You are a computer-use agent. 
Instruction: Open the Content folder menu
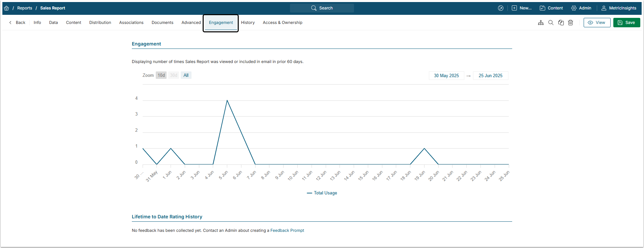(551, 8)
